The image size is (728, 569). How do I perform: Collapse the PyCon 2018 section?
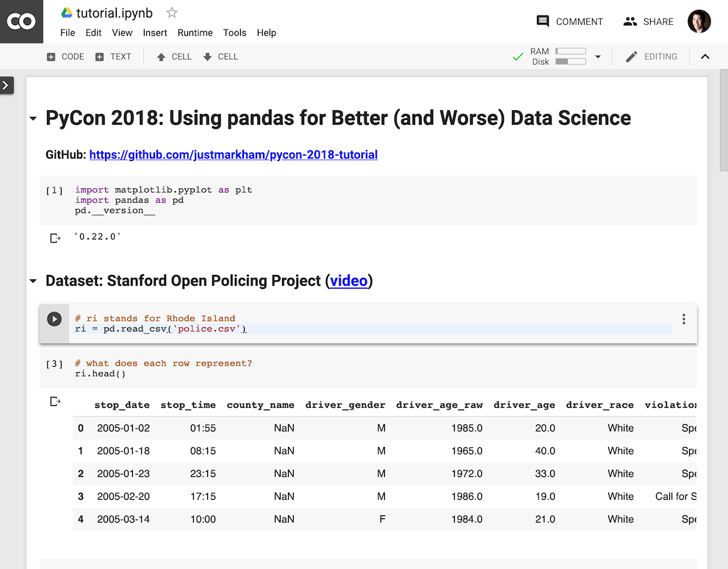click(33, 119)
